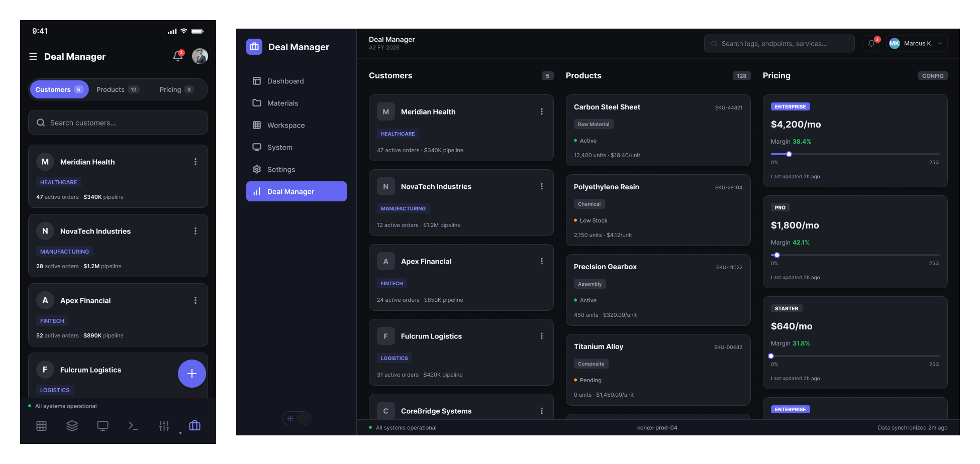980x464 pixels.
Task: Open more options for desktop Meridian Health card
Action: (542, 111)
